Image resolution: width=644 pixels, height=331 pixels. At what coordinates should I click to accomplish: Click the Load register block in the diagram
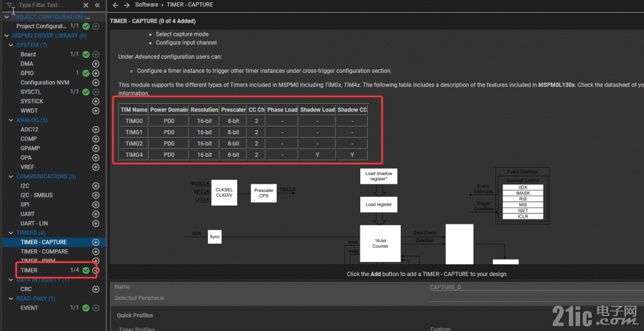click(x=379, y=204)
